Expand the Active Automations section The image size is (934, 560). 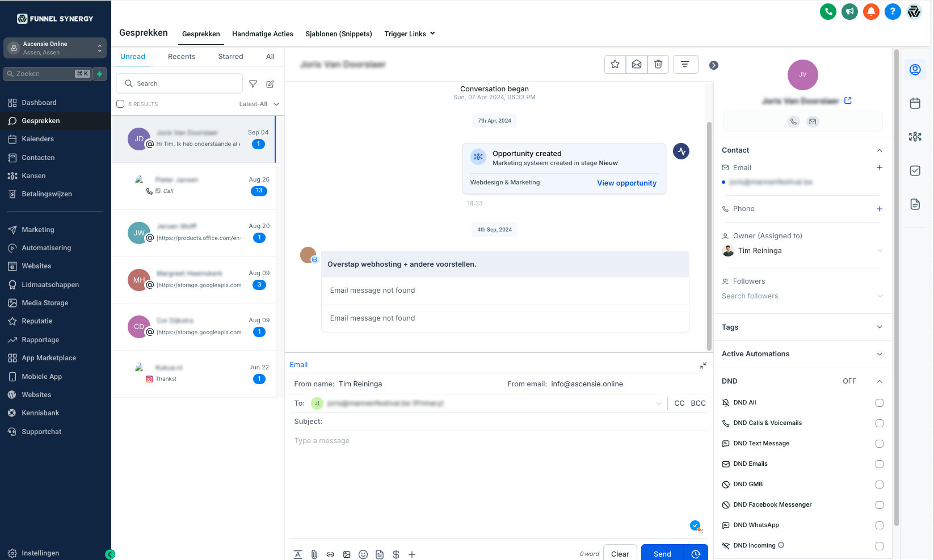point(879,354)
